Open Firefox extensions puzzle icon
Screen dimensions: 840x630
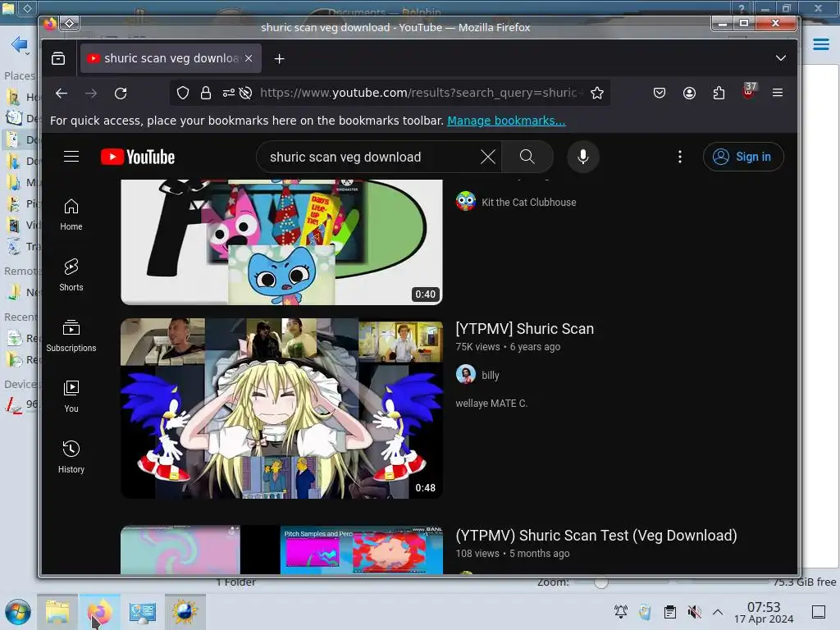[719, 94]
